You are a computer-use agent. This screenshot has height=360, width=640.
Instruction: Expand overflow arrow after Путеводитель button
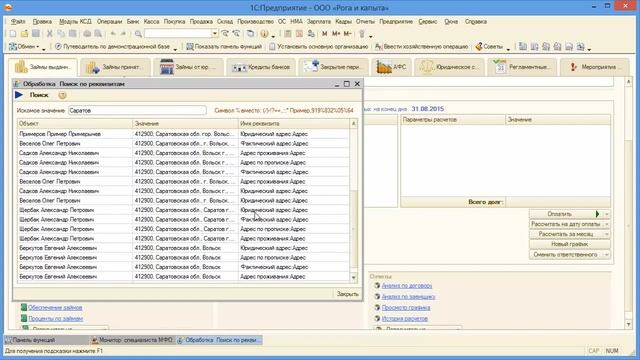pyautogui.click(x=175, y=49)
